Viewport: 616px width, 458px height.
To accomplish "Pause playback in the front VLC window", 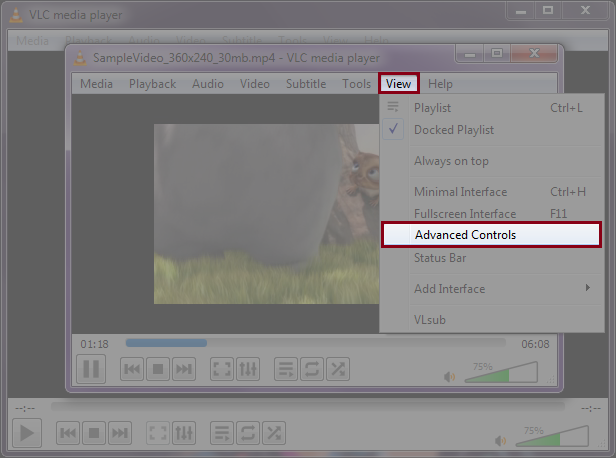I will click(91, 369).
